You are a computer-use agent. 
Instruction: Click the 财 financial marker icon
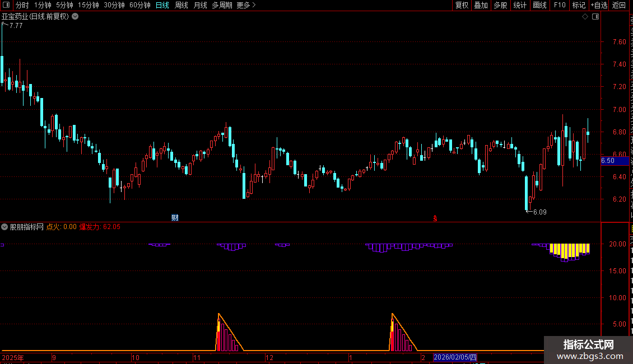pyautogui.click(x=175, y=217)
